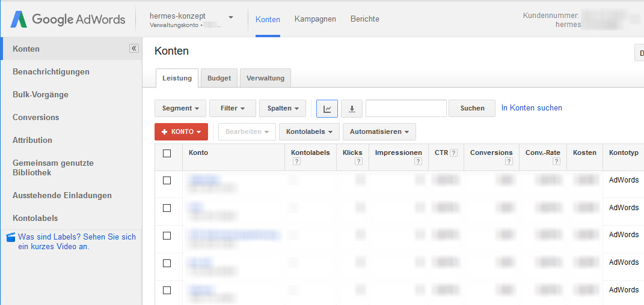Tick the select-all checkbox in table header
Viewport: 644px width, 305px height.
point(167,153)
